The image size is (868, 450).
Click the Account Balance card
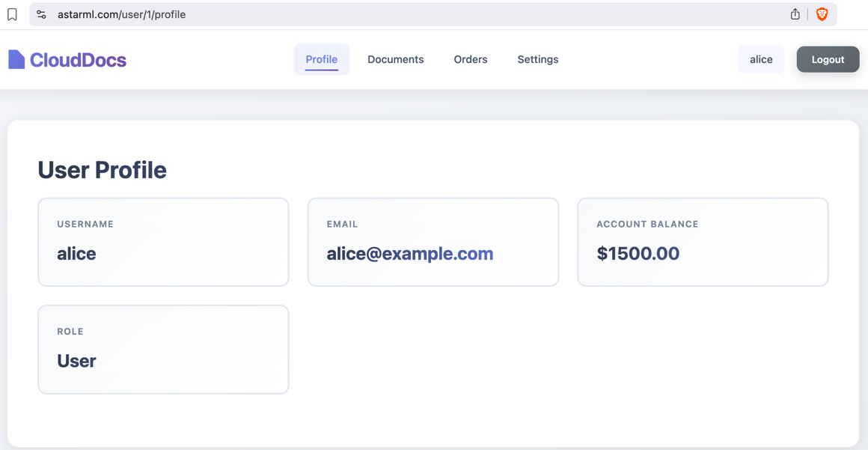(x=702, y=241)
